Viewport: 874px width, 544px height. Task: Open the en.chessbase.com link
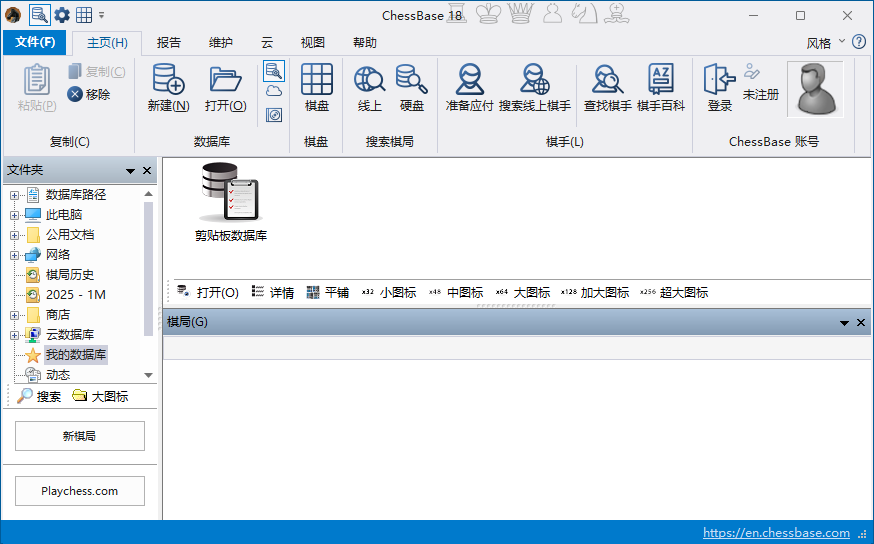click(776, 533)
